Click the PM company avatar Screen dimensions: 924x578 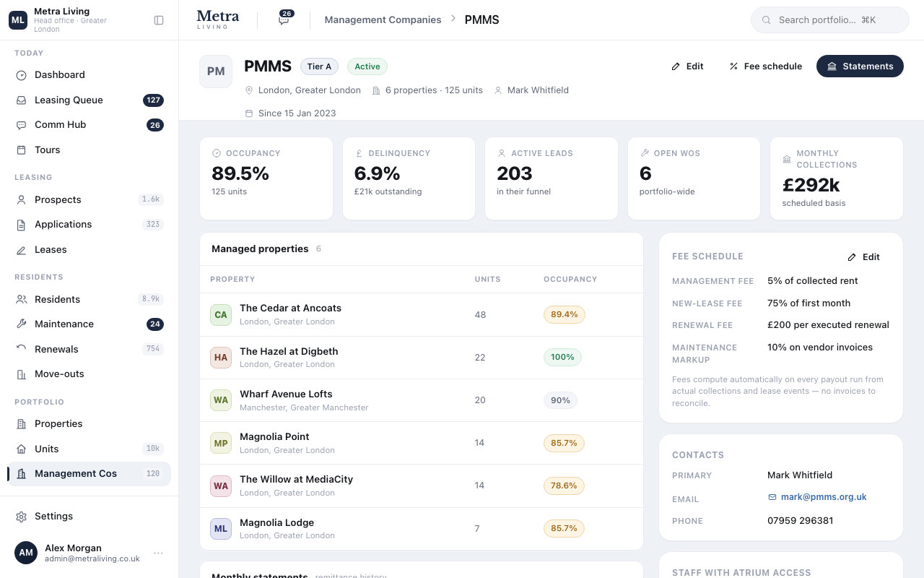coord(216,72)
